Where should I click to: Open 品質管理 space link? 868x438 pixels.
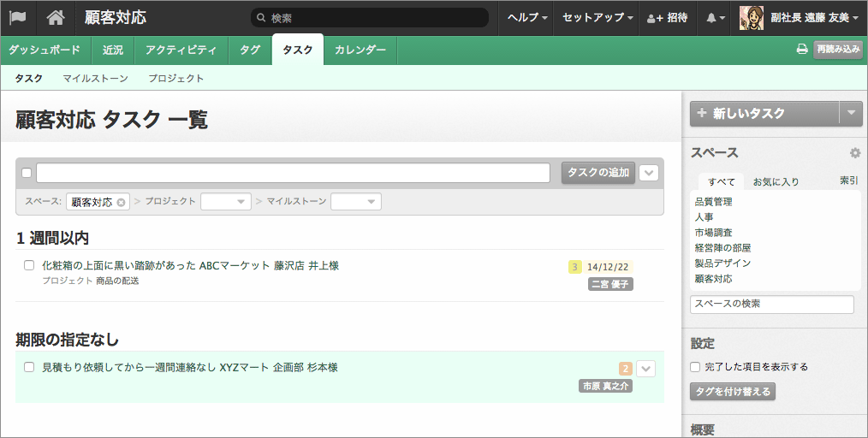[x=714, y=202]
